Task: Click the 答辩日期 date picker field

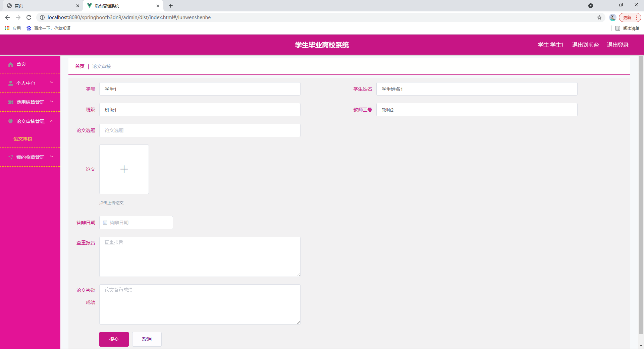Action: pyautogui.click(x=136, y=223)
